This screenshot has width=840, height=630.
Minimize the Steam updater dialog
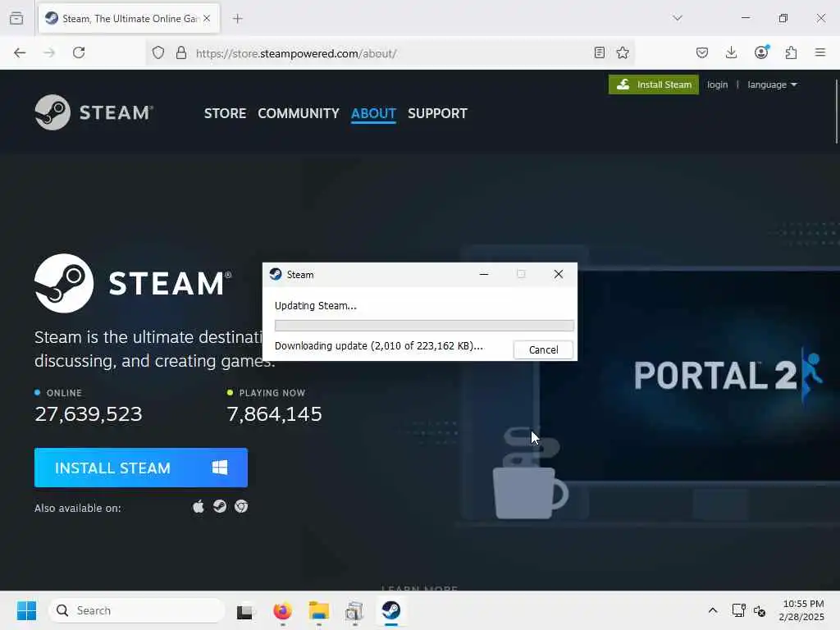(x=484, y=274)
